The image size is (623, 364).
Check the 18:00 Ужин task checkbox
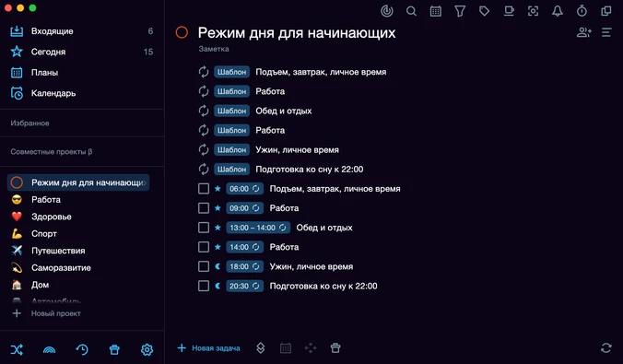204,266
